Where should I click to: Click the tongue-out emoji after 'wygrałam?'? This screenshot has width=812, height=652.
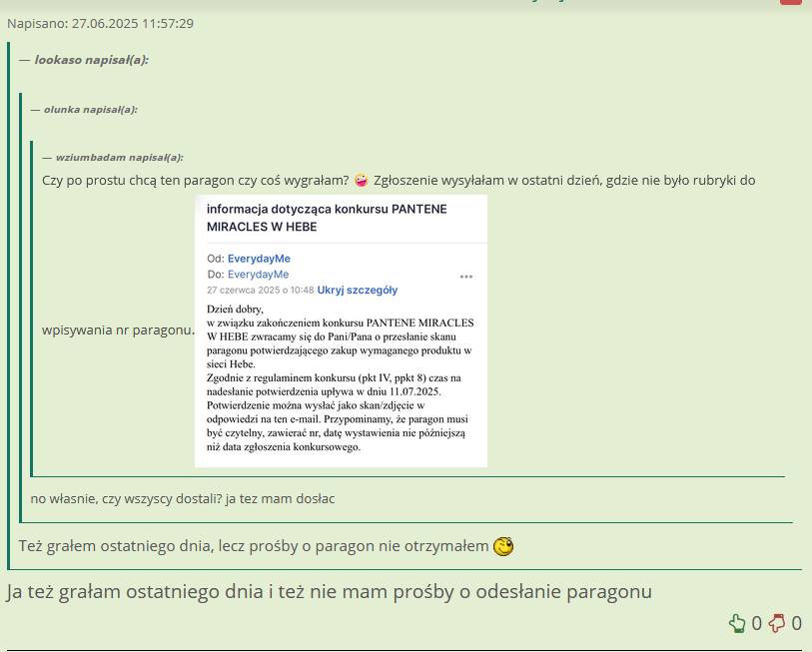pyautogui.click(x=362, y=181)
